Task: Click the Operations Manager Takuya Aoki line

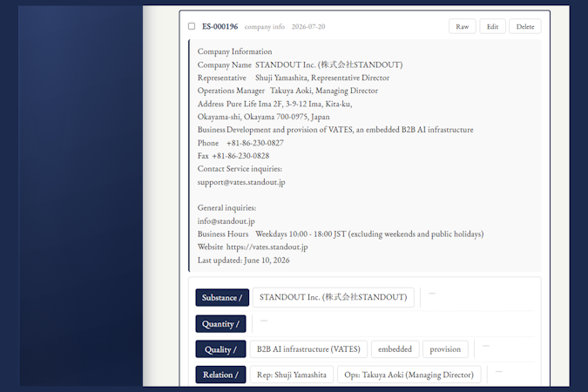Action: tap(287, 91)
